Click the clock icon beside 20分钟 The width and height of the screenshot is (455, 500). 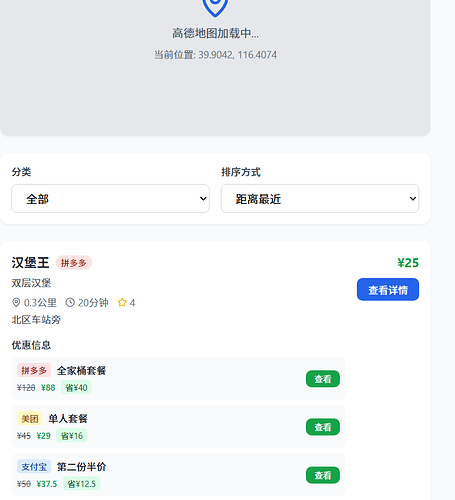point(70,303)
